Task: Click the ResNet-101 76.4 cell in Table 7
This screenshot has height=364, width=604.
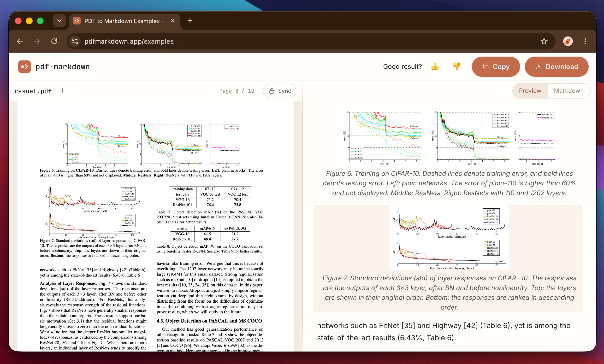Action: 210,205
